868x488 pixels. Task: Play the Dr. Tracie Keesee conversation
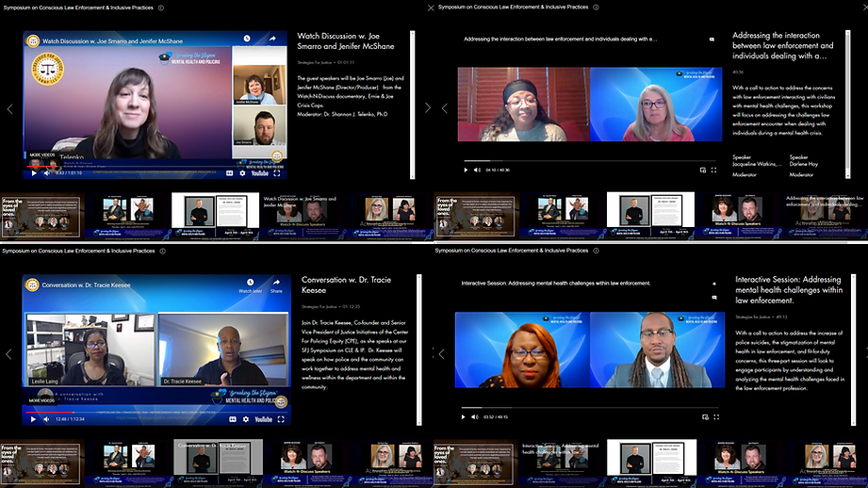pyautogui.click(x=33, y=419)
